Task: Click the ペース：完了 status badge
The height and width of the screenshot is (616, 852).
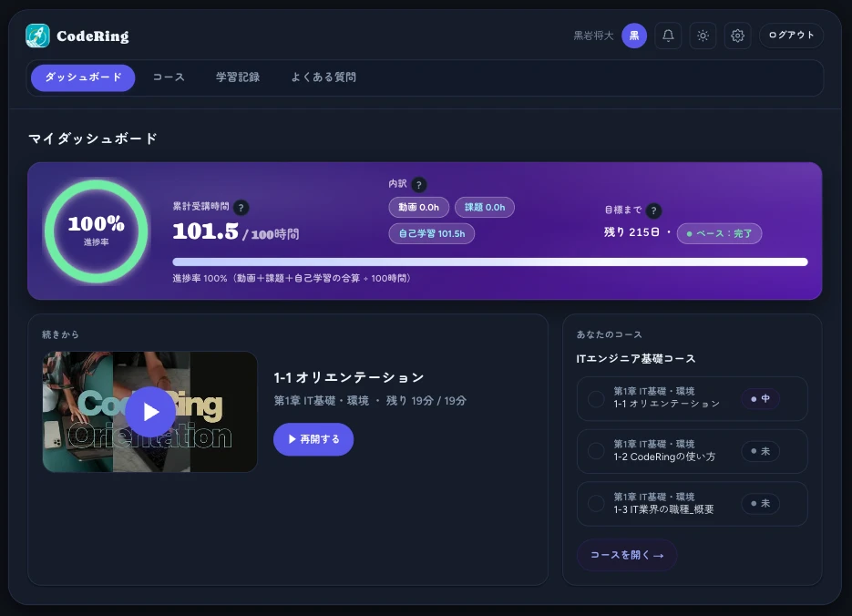Action: pyautogui.click(x=719, y=233)
